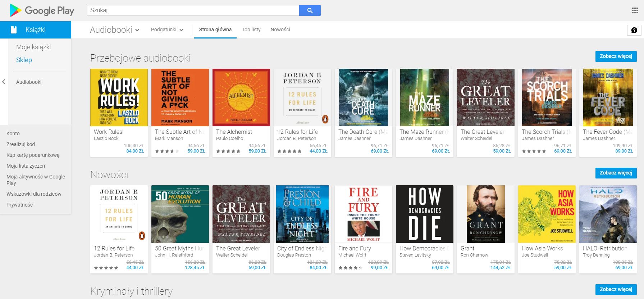Viewport: 644px width, 299px height.
Task: Collapse the sidebar with the left arrow
Action: (x=4, y=82)
